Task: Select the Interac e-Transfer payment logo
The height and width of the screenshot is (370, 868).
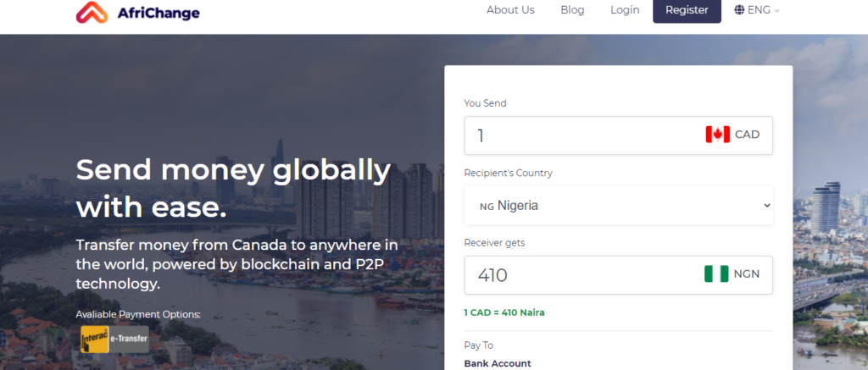Action: 114,340
